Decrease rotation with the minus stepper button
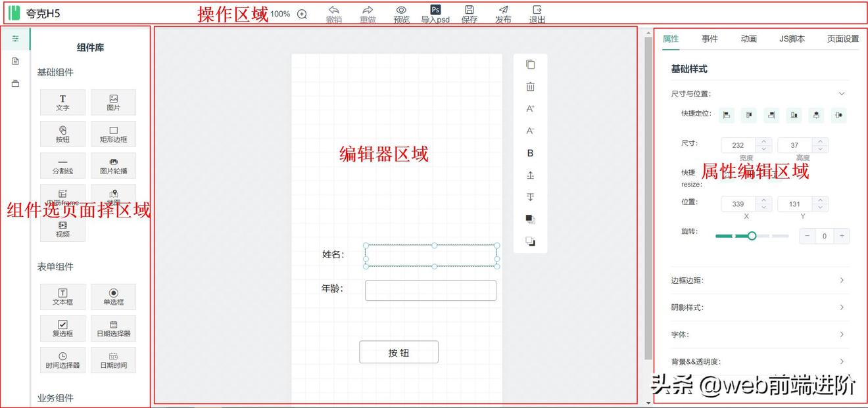 807,236
